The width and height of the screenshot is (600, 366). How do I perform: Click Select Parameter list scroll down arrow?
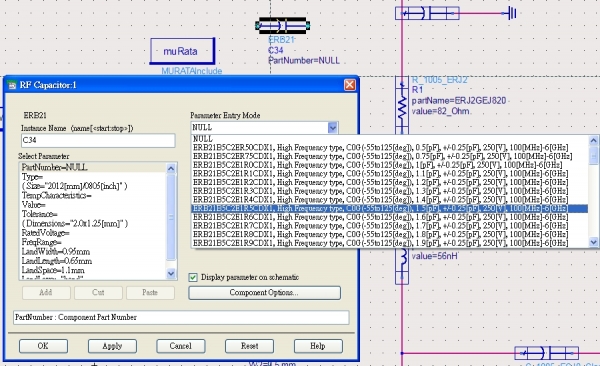click(171, 273)
